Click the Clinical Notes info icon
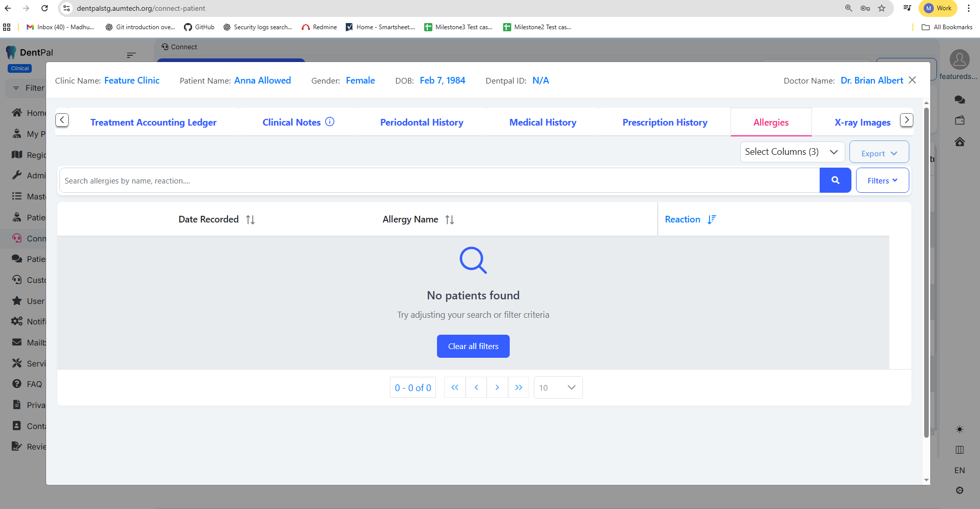The height and width of the screenshot is (509, 980). point(330,122)
